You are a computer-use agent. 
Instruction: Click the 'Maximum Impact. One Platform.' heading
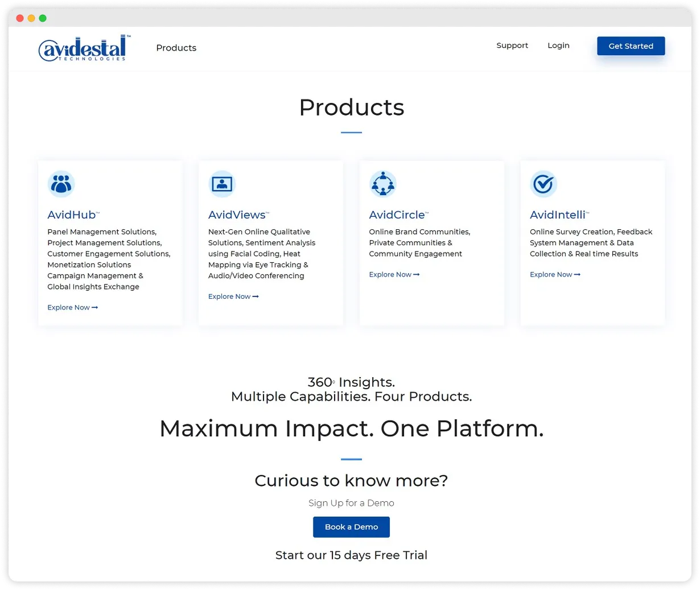pos(352,428)
